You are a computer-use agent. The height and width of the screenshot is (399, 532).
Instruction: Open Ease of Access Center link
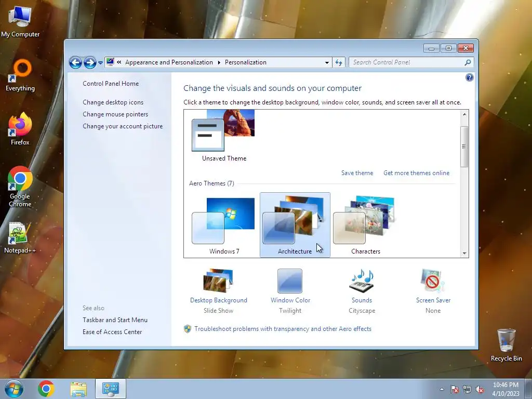[112, 332]
